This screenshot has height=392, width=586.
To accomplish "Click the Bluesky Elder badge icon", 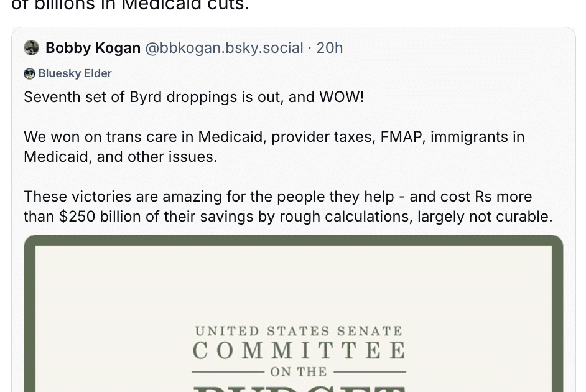I will (29, 73).
